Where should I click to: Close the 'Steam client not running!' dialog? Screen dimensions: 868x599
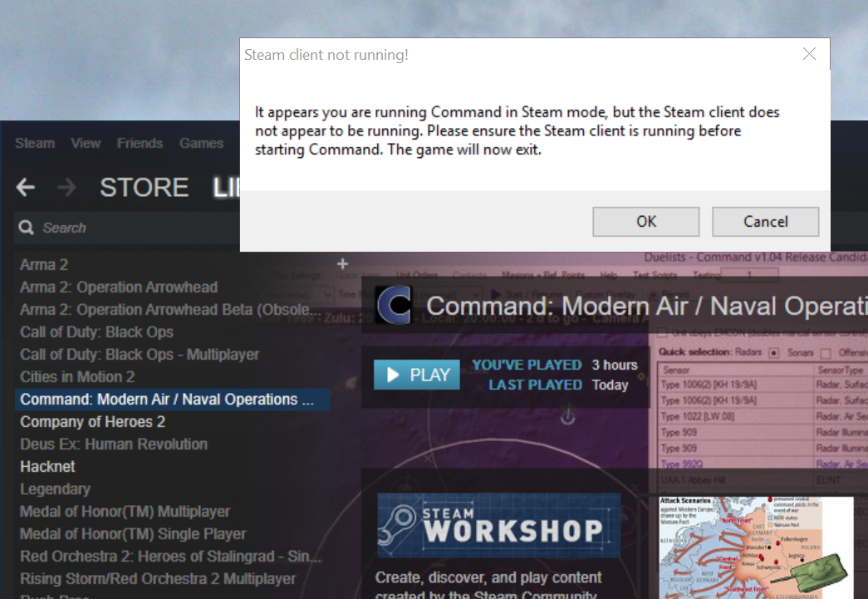(x=809, y=54)
